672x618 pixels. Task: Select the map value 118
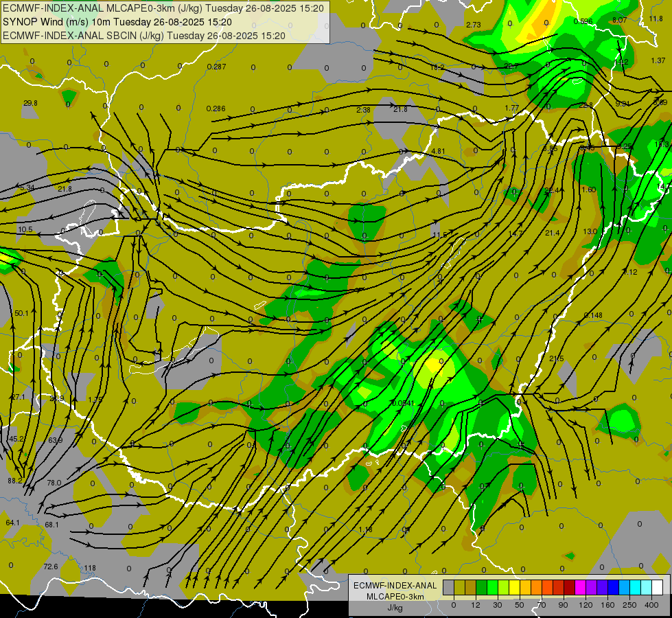[90, 569]
